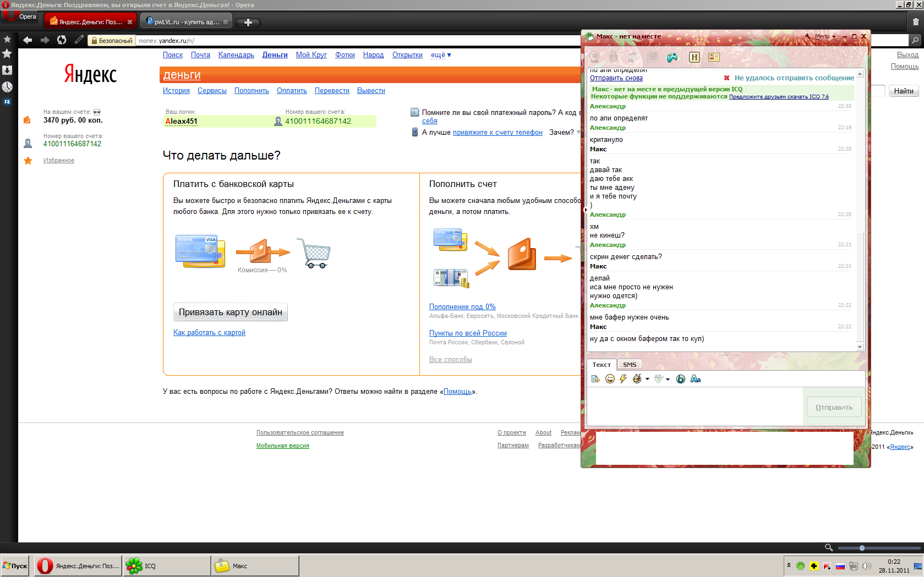Viewport: 924px width, 577px height.
Task: Click the lightning bolt icon in message toolbar
Action: click(623, 379)
